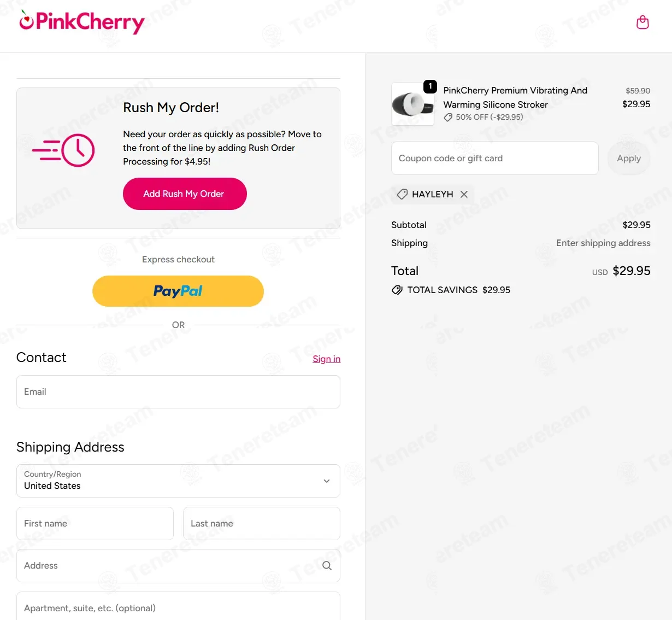Click the HAYLEYH discount tag icon
Screen dimensions: 672x620
(x=402, y=194)
